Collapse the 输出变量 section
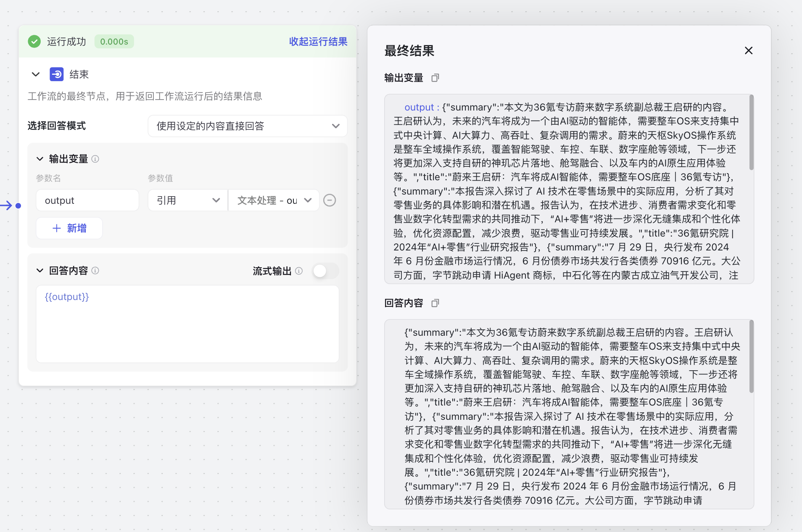Image resolution: width=802 pixels, height=532 pixels. click(x=40, y=159)
